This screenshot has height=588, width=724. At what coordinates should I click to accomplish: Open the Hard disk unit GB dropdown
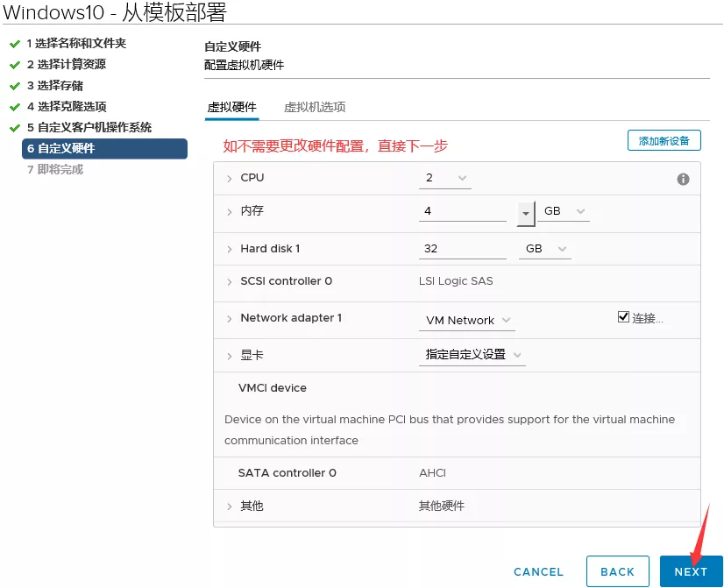click(544, 249)
